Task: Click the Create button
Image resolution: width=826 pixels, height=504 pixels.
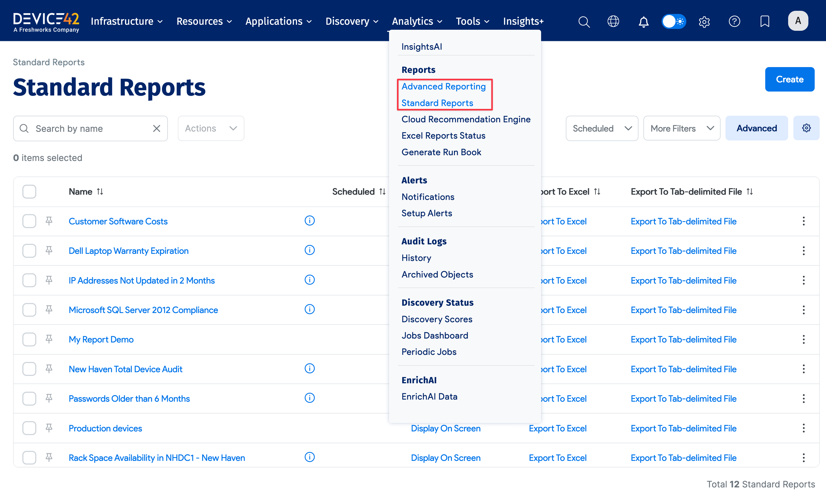Action: (x=789, y=79)
